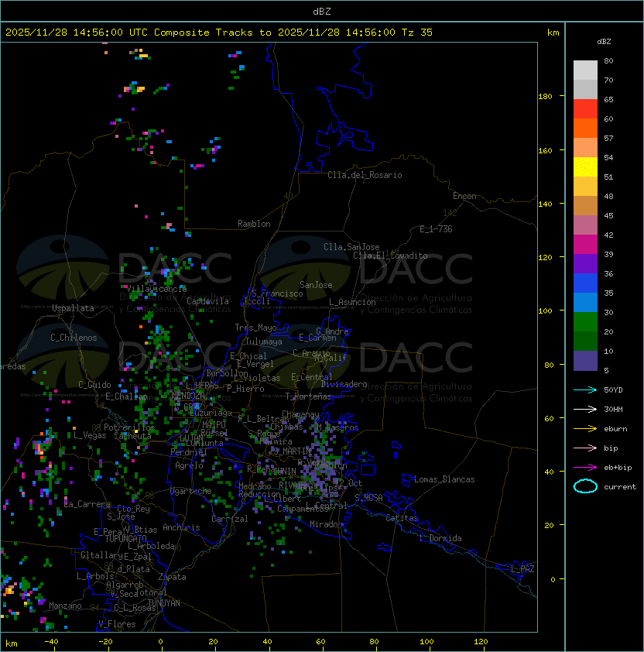Click the 140 tick on vertical axis
Viewport: 644px width, 652px height.
(545, 204)
